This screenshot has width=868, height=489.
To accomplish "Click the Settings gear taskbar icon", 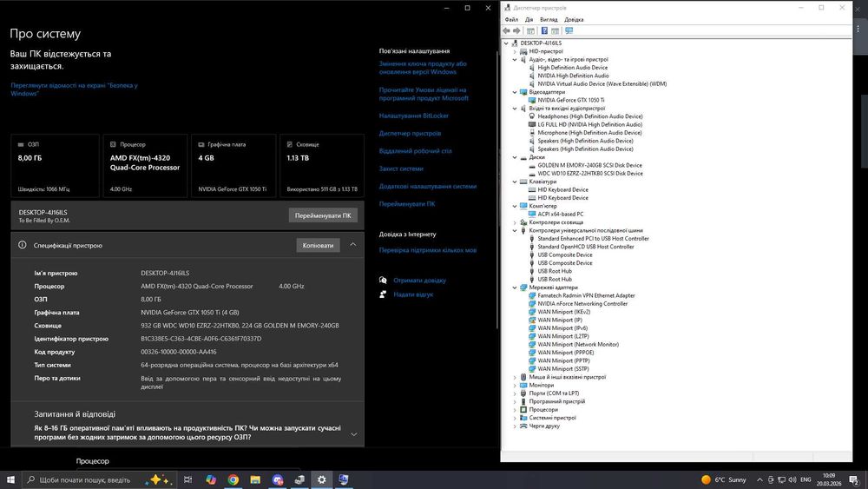I will coord(322,479).
